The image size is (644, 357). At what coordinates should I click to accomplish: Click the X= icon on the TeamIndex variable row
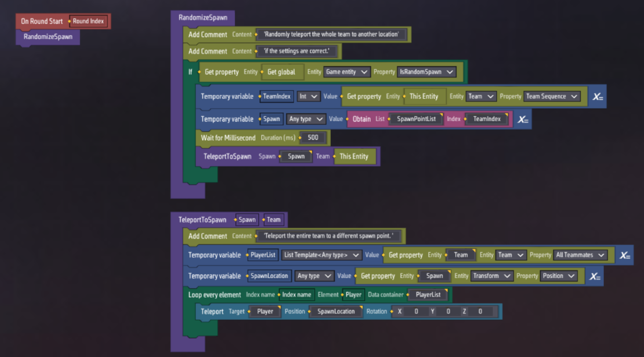(x=598, y=97)
